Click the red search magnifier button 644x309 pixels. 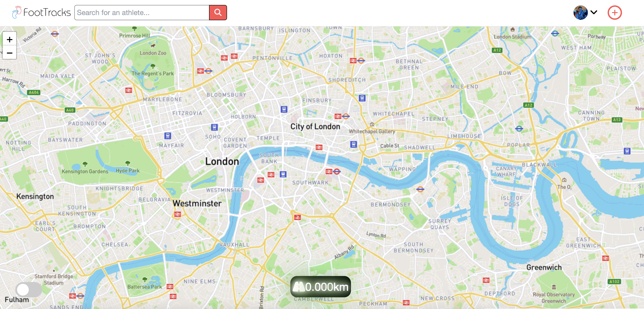pos(218,13)
